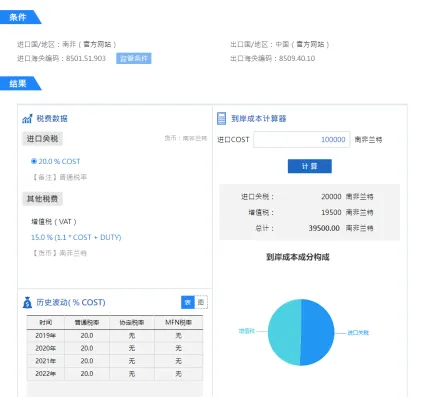Click the 2022年 row in history table
The height and width of the screenshot is (398, 424).
point(115,374)
